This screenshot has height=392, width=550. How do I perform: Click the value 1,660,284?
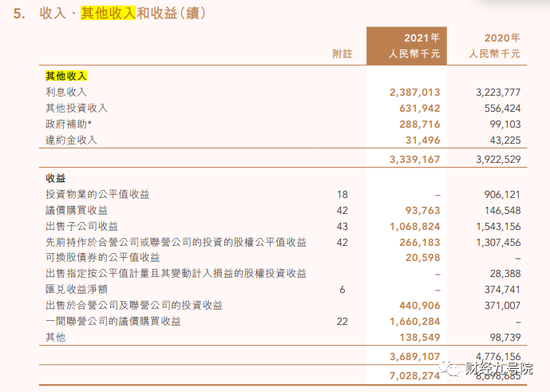point(415,322)
